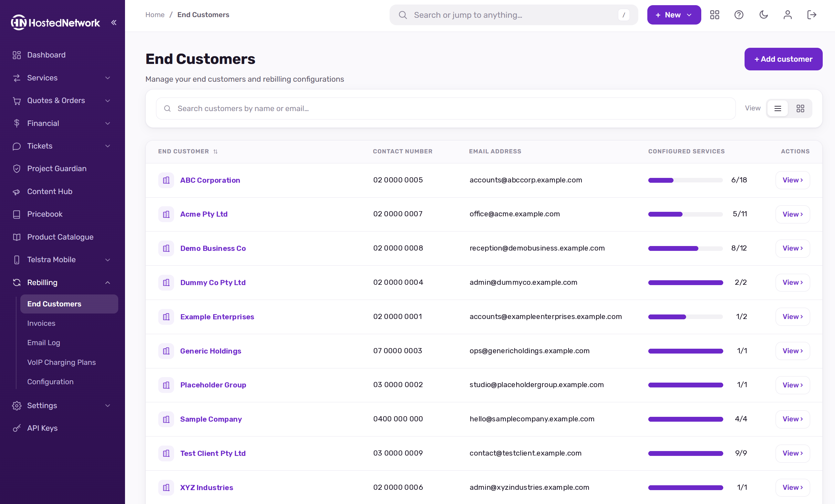Expand the Financial menu chevron
The width and height of the screenshot is (835, 504).
(108, 123)
